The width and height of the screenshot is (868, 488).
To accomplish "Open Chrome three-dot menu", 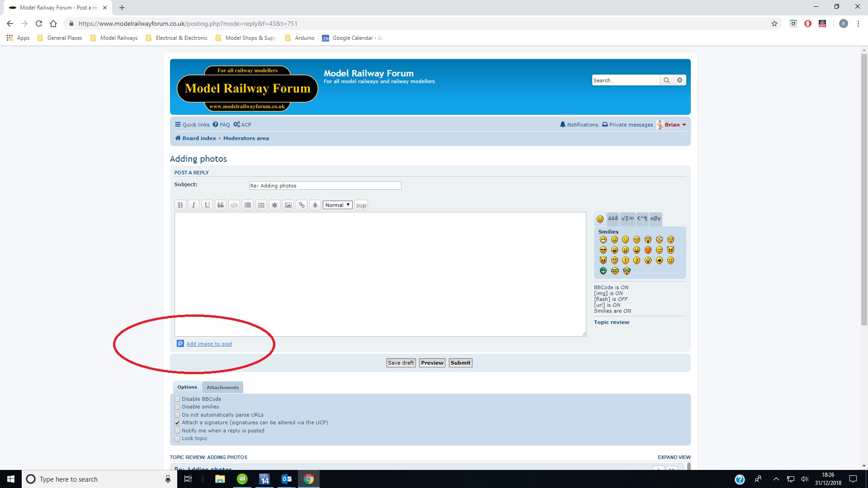I will click(x=858, y=23).
